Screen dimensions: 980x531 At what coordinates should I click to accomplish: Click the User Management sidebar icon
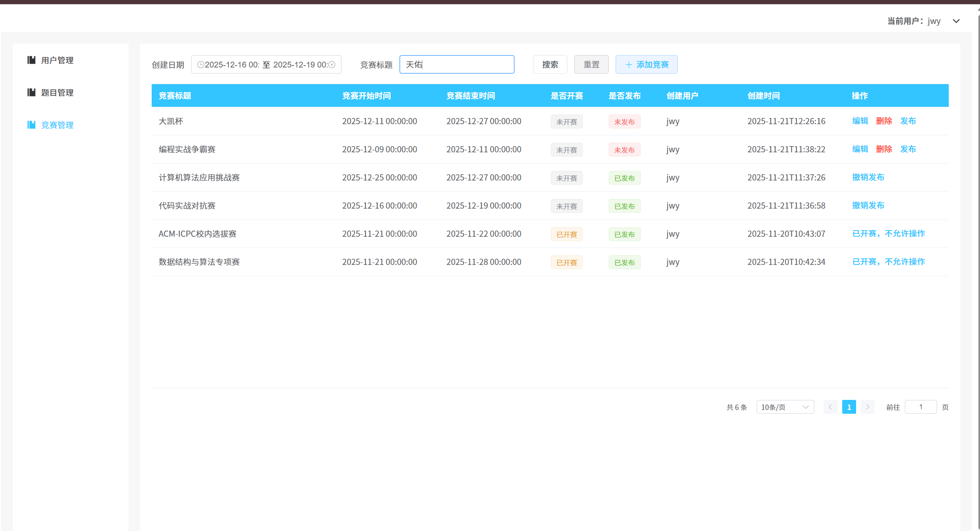click(x=31, y=60)
